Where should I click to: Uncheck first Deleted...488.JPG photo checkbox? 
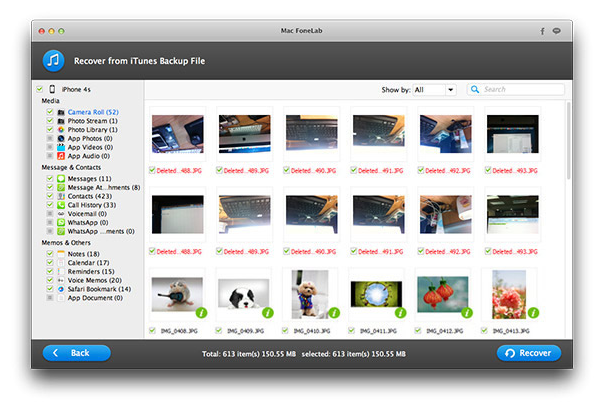click(x=153, y=169)
